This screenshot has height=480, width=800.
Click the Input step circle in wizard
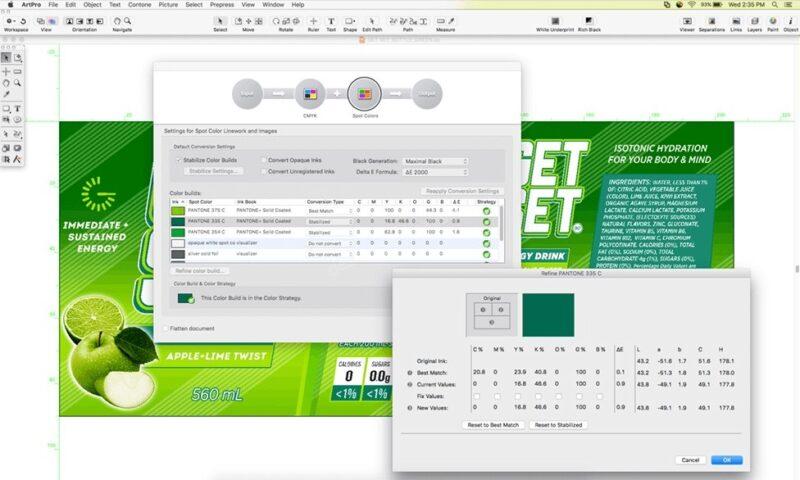247,94
